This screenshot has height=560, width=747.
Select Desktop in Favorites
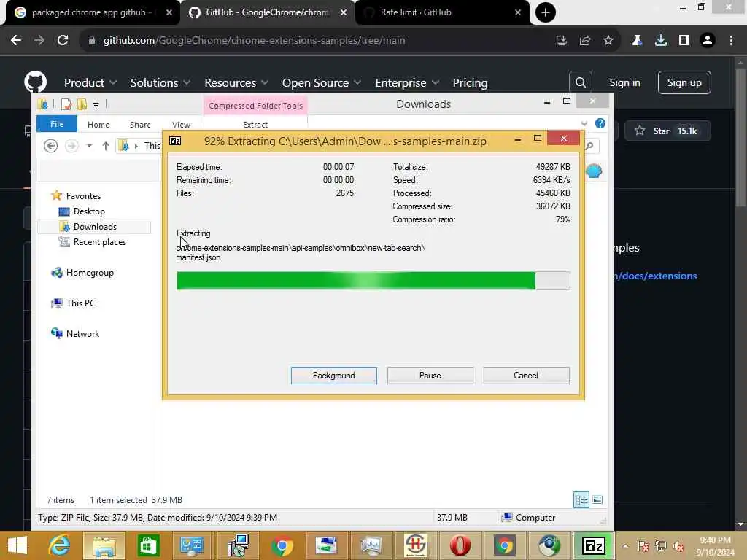[88, 211]
